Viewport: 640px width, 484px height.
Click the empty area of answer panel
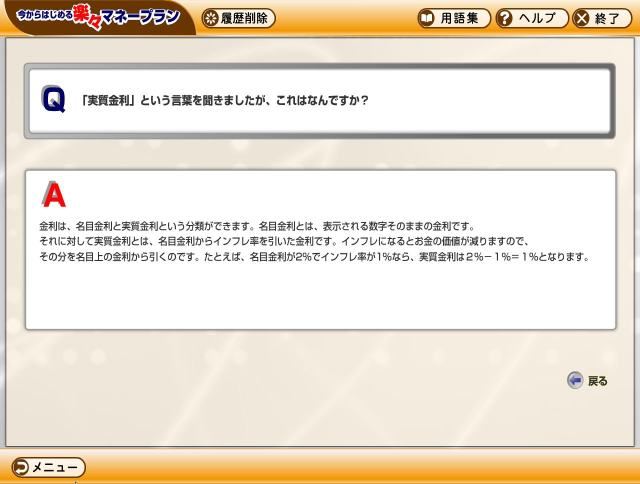[x=320, y=298]
